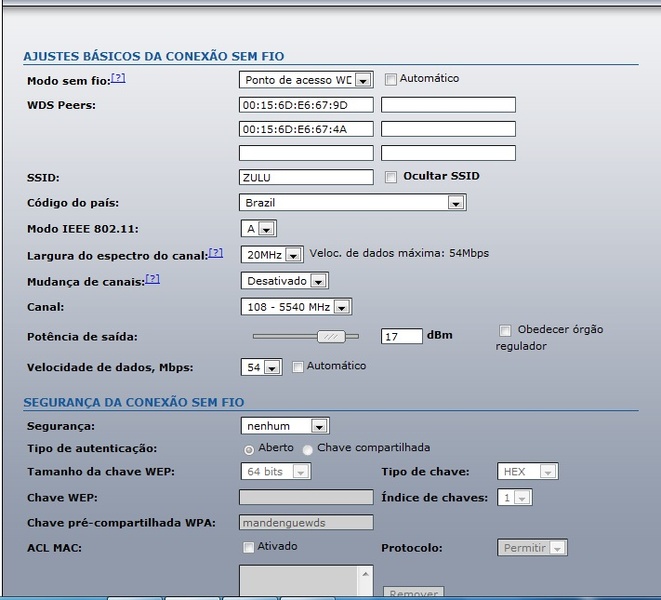The image size is (661, 600).
Task: Click the SSID field containing ZULU
Action: point(306,177)
